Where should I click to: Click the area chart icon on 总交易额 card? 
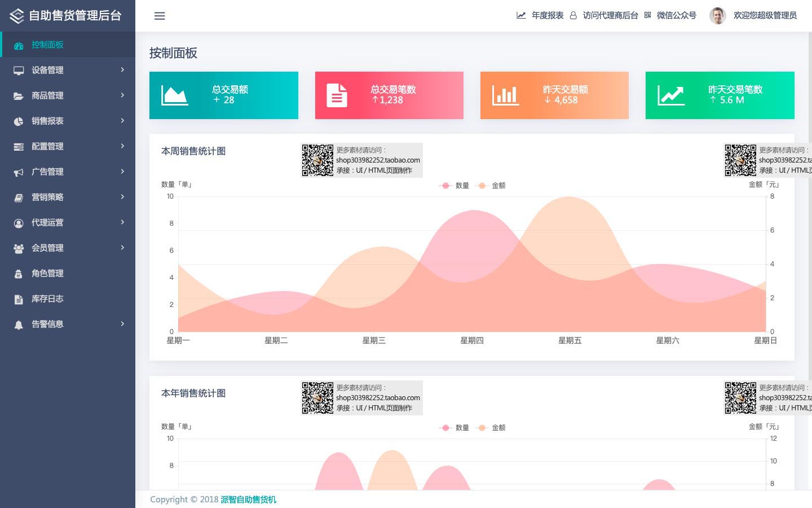pos(174,95)
